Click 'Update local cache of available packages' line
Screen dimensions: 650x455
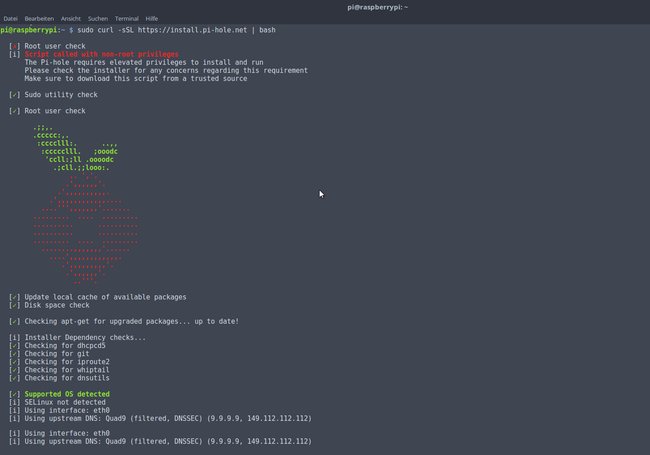point(105,297)
